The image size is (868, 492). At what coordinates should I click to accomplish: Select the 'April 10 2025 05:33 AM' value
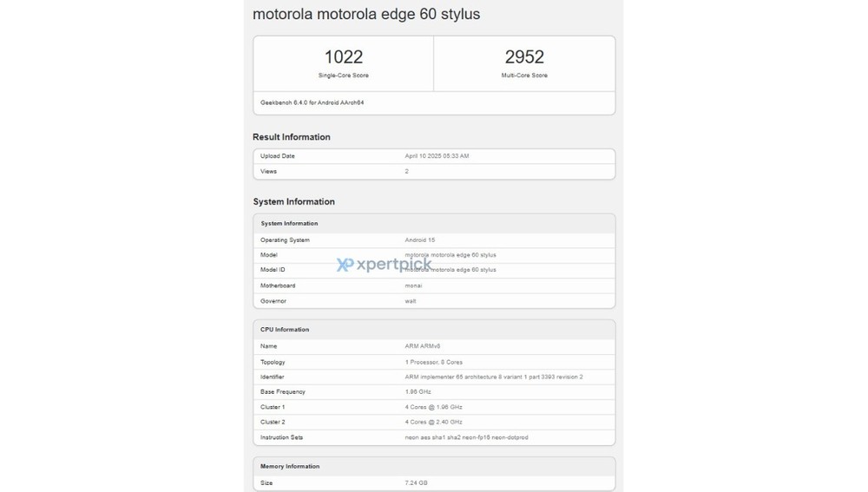coord(437,156)
